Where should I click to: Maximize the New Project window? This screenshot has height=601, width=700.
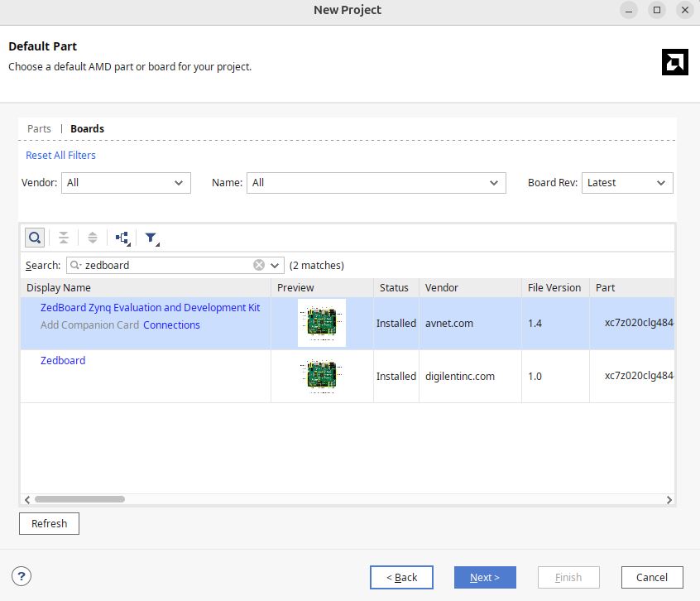(657, 10)
